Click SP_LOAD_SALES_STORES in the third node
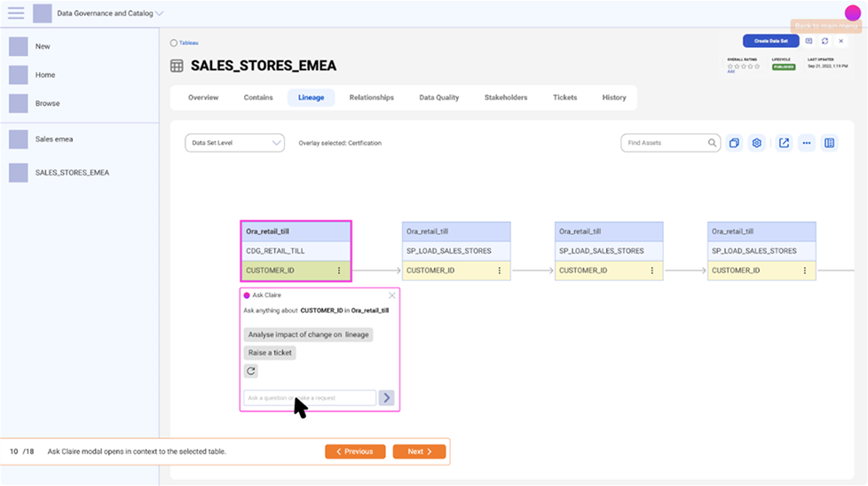Screen dimensions: 868x486 click(x=609, y=251)
